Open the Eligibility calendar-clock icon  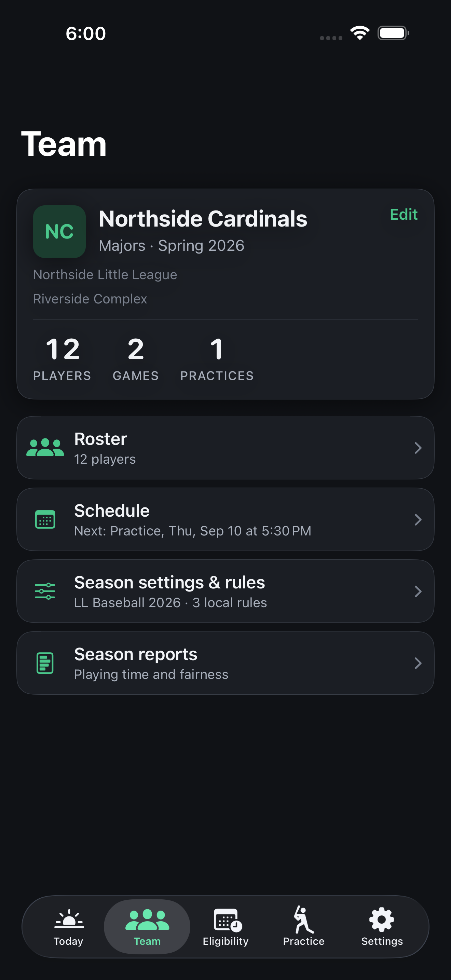tap(228, 920)
